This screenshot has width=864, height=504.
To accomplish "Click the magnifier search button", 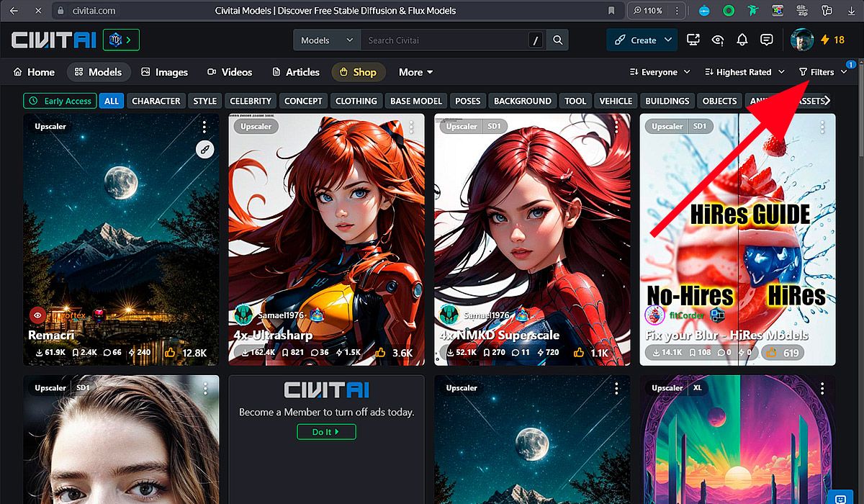I will (x=557, y=40).
